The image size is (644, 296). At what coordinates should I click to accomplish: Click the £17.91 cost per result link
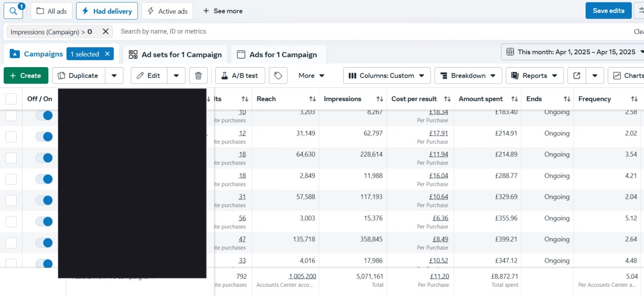[x=438, y=133]
